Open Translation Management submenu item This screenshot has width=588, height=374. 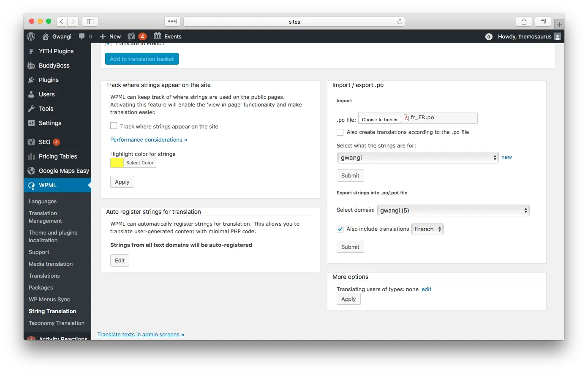45,217
